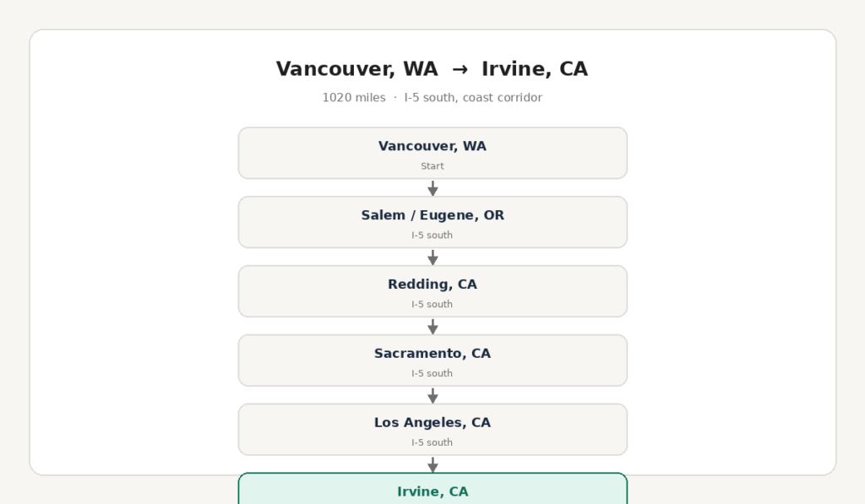Select the Vancouver, WA start box

[432, 153]
